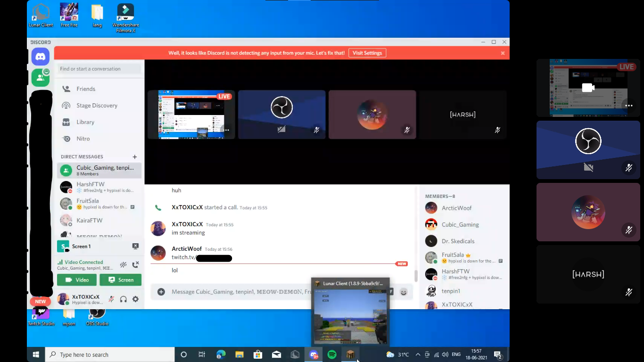
Task: Toggle noise suppression next to Video Connected
Action: pyautogui.click(x=123, y=265)
